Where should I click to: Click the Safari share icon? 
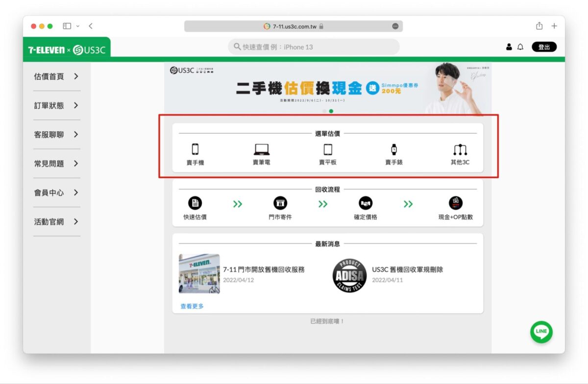(539, 26)
